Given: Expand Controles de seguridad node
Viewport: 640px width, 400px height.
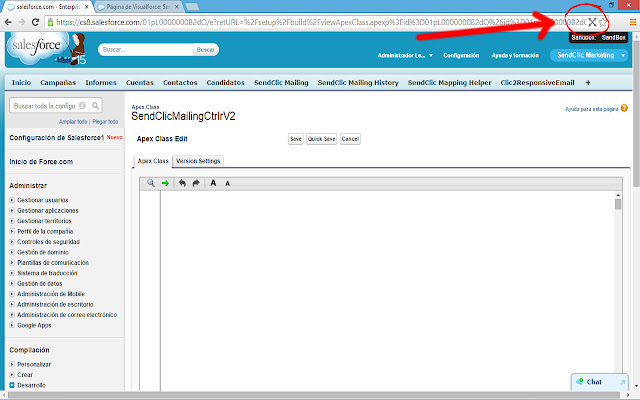Looking at the screenshot, I should click(12, 242).
